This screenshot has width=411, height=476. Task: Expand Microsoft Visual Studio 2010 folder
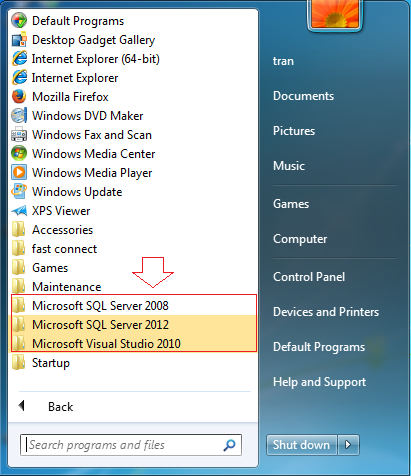[134, 344]
